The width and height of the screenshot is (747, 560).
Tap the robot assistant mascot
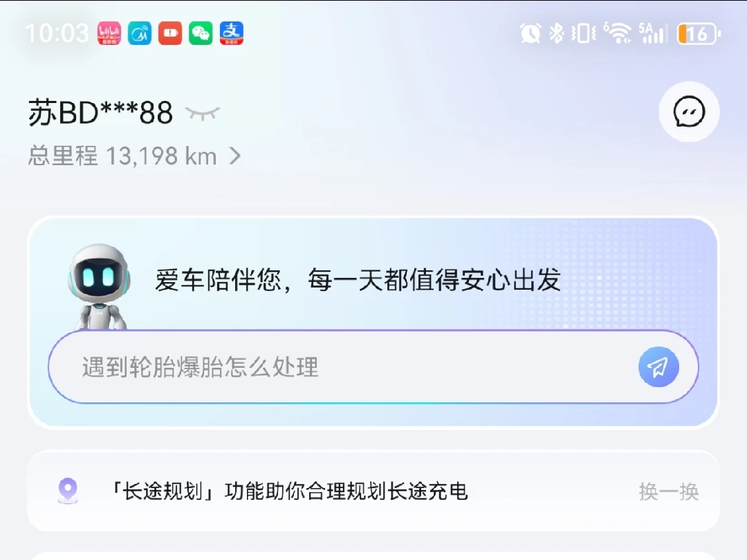pyautogui.click(x=99, y=287)
